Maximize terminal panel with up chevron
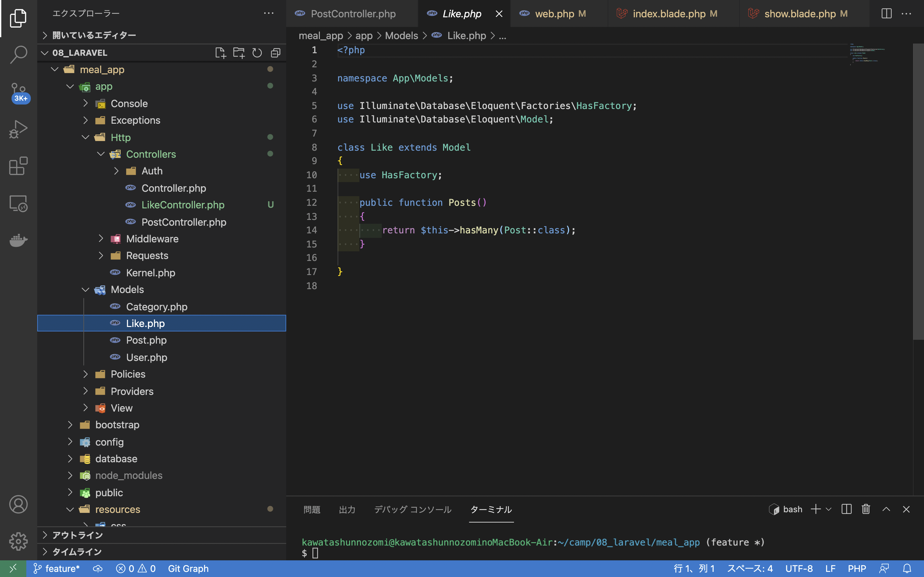This screenshot has width=924, height=577. (x=886, y=509)
